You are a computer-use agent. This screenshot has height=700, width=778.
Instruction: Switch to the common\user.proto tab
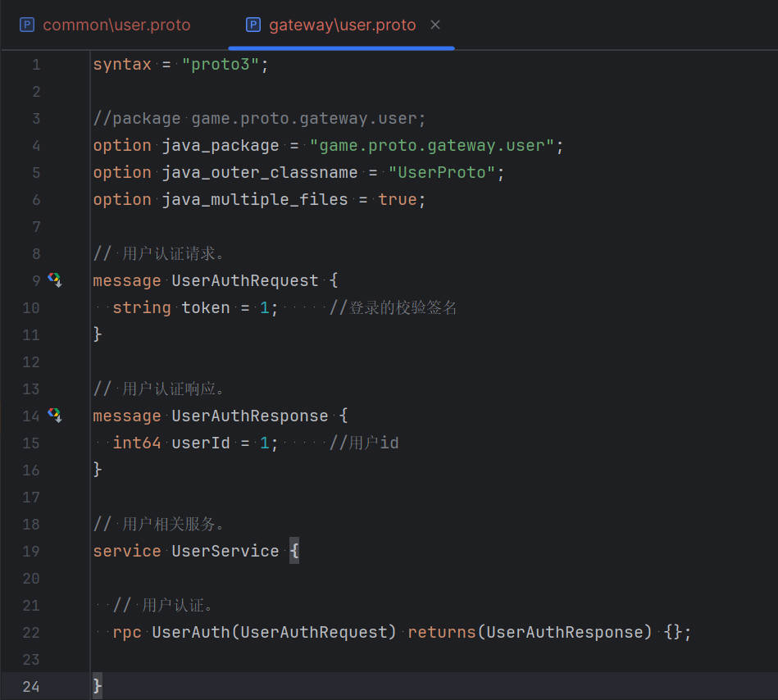point(116,25)
